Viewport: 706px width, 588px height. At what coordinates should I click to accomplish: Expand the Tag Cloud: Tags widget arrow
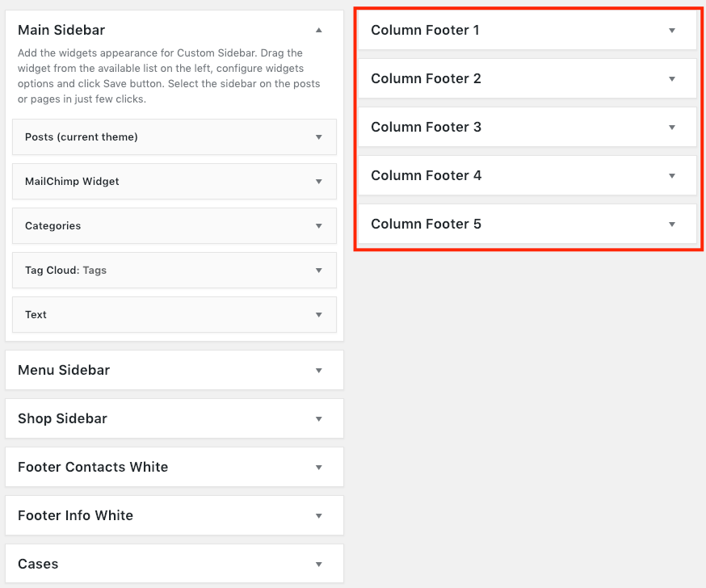(319, 270)
